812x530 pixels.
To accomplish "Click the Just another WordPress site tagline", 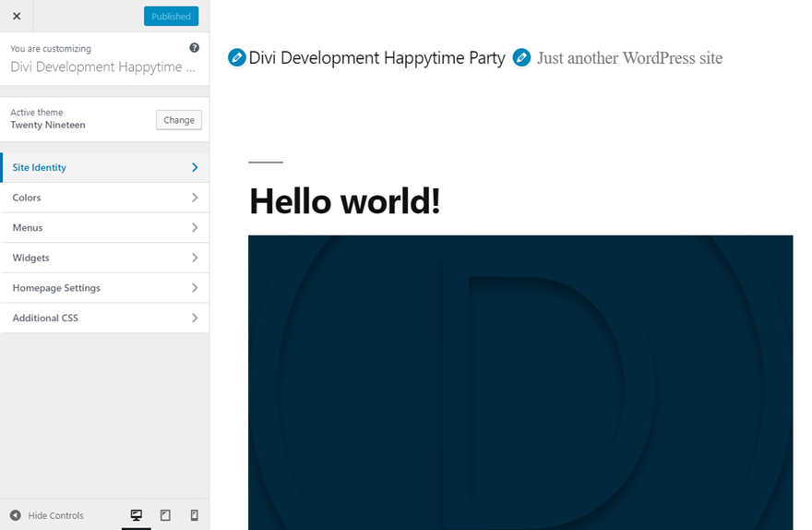I will click(629, 58).
